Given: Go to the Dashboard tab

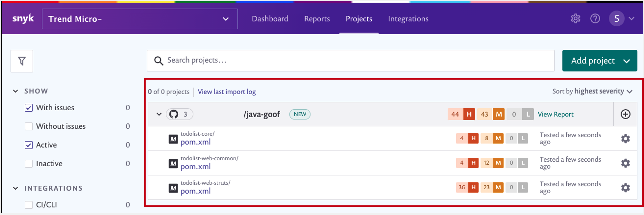Looking at the screenshot, I should (270, 19).
